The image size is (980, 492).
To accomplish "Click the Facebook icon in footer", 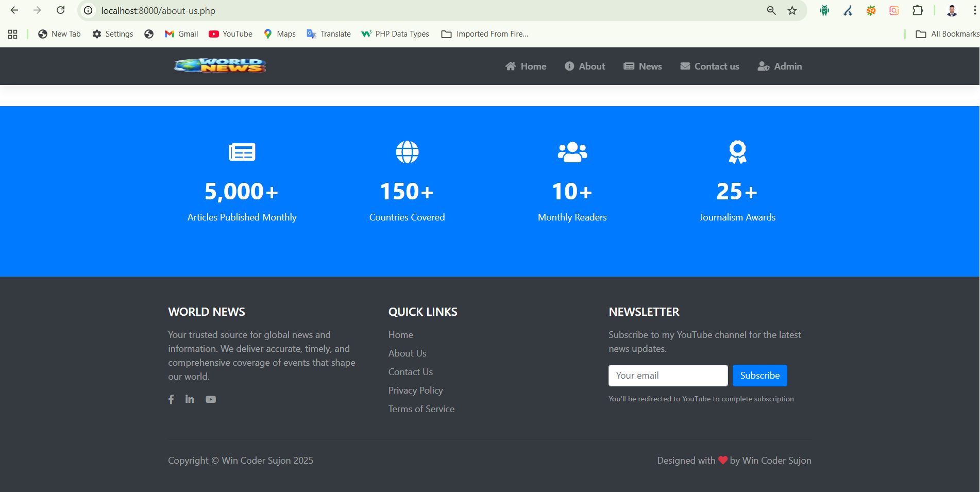I will (171, 399).
